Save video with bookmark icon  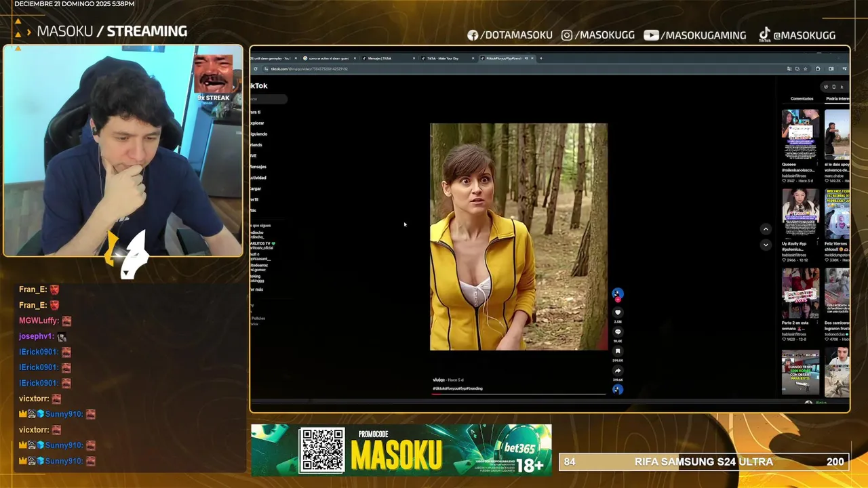pos(618,351)
